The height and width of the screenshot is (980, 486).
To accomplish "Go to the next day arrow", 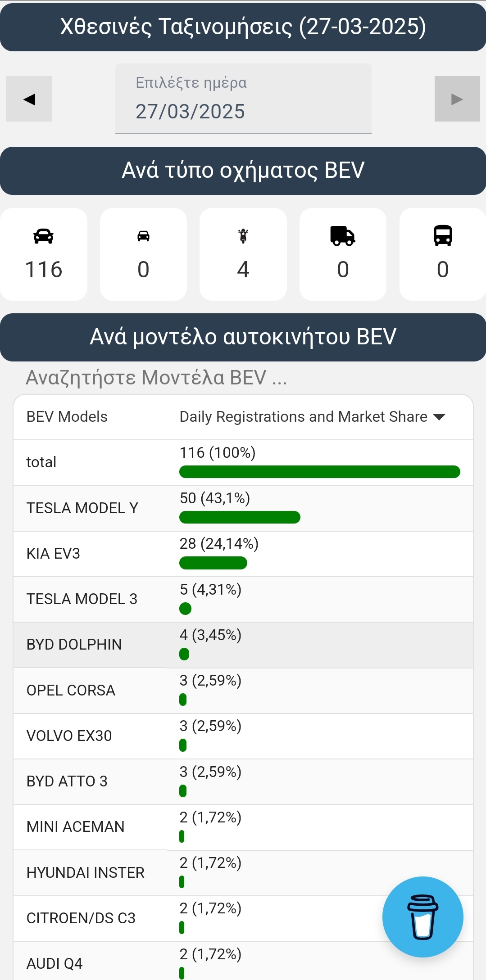I will (457, 99).
